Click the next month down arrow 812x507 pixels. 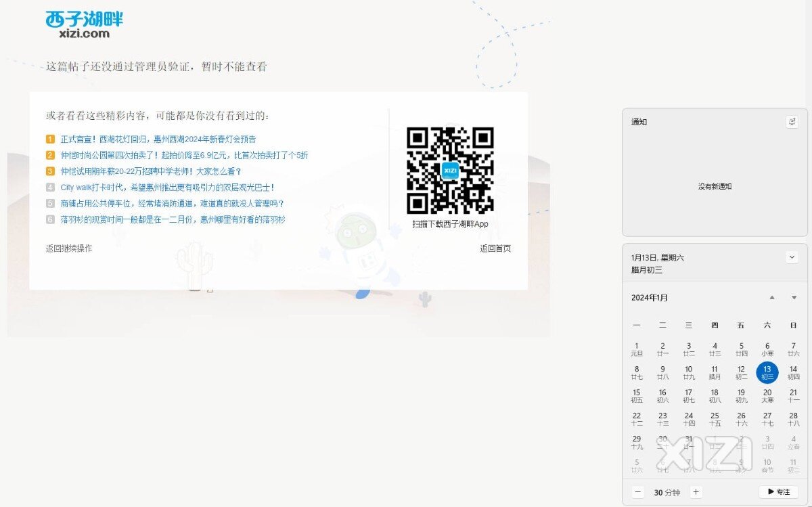tap(794, 298)
